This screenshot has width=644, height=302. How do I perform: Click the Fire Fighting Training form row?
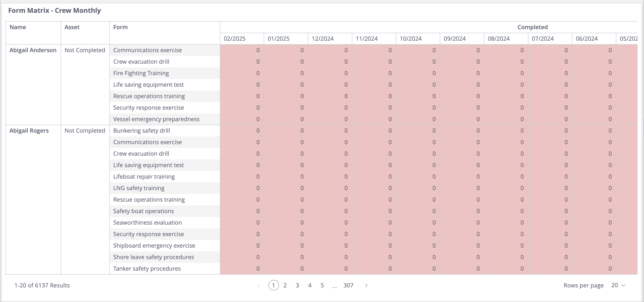pos(141,73)
